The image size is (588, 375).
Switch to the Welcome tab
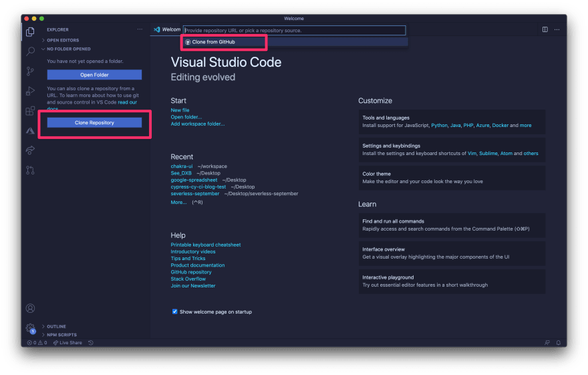pos(167,29)
